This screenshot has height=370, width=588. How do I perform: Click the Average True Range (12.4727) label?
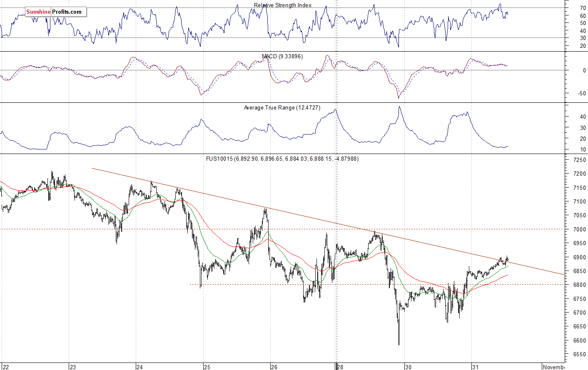[x=282, y=107]
